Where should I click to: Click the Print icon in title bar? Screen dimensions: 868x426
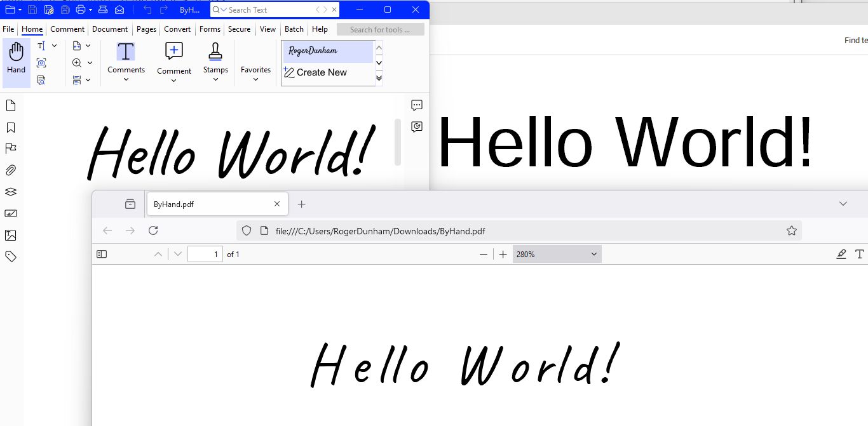point(80,10)
